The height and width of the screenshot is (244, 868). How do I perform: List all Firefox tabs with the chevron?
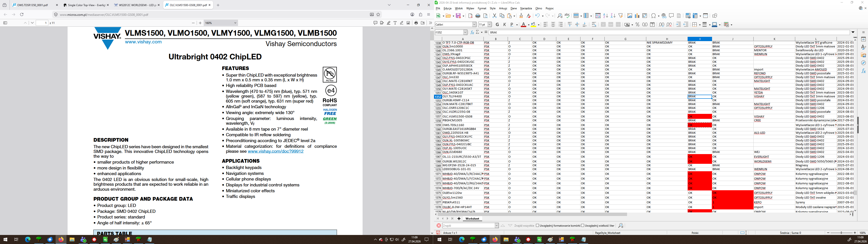[389, 5]
